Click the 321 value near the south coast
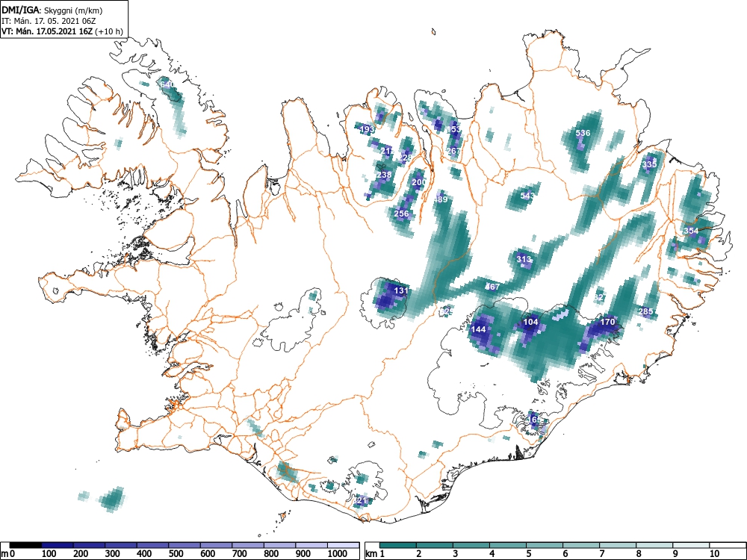Viewport: 747px width, 560px height. click(361, 500)
